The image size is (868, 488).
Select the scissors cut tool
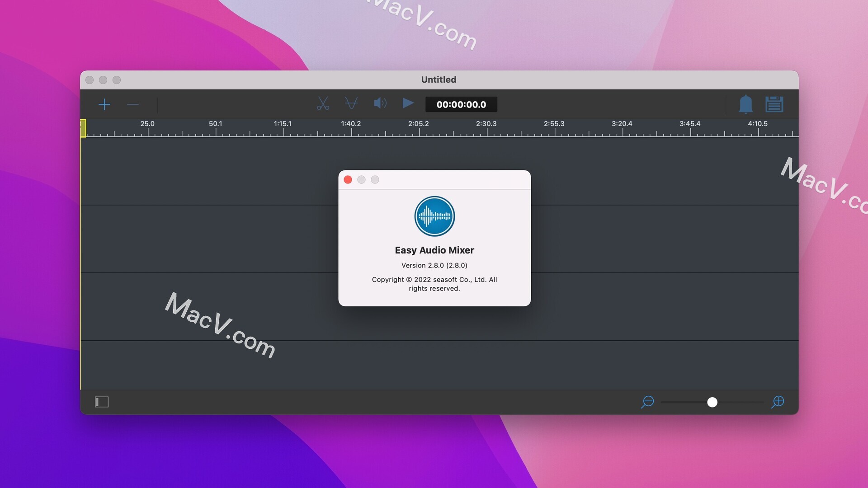(323, 103)
